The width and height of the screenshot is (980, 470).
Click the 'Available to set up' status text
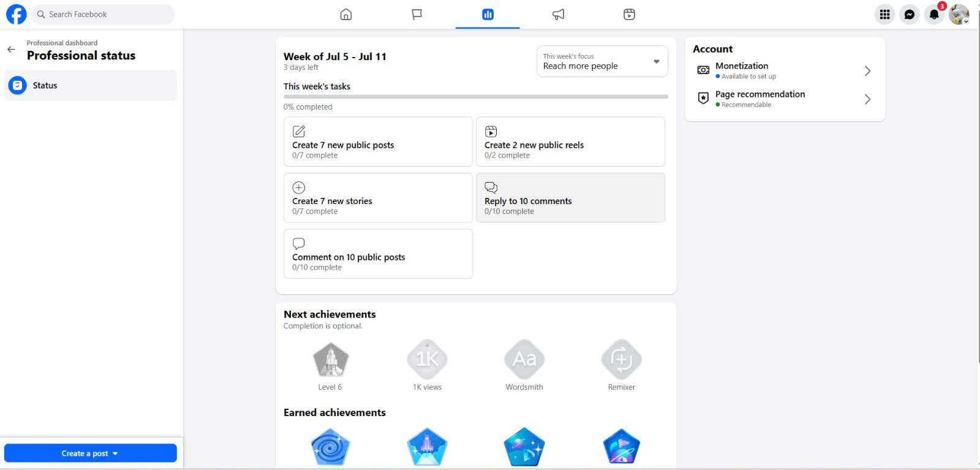(x=748, y=77)
